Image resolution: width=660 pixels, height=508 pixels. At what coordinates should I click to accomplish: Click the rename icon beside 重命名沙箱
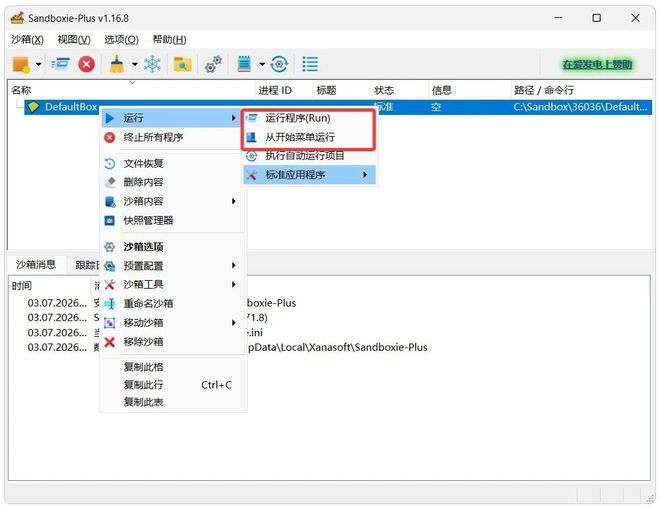(x=110, y=303)
